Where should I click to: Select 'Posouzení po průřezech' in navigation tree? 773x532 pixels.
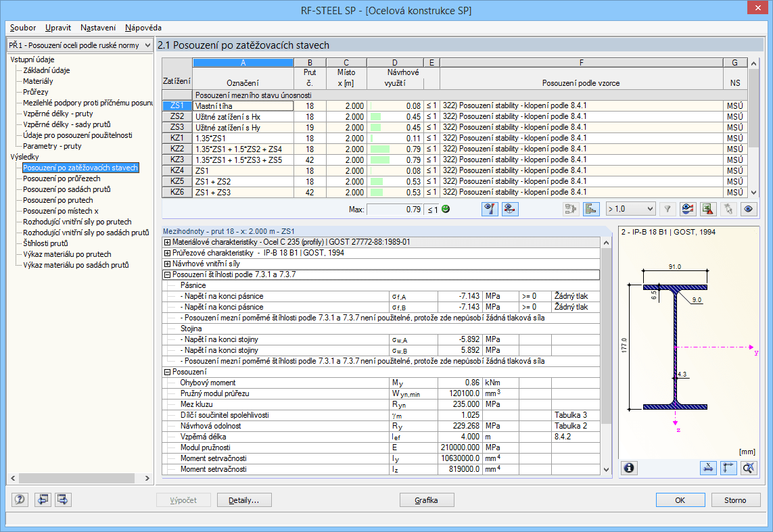pos(62,178)
